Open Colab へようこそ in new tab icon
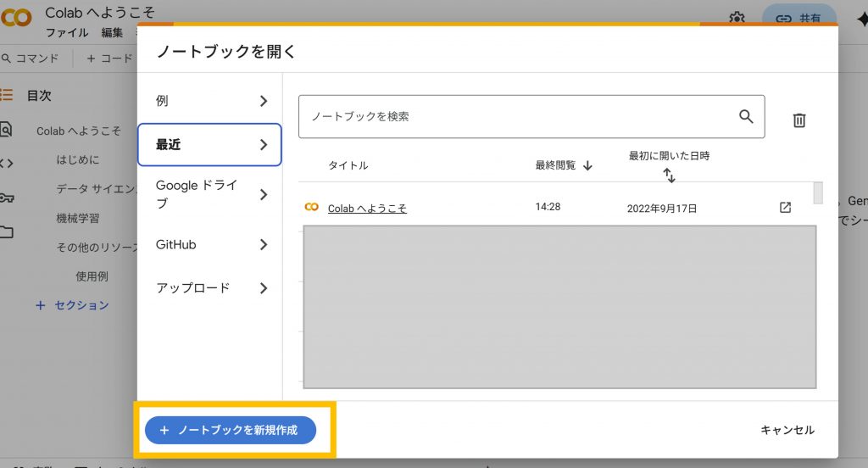The width and height of the screenshot is (868, 468). (x=785, y=207)
